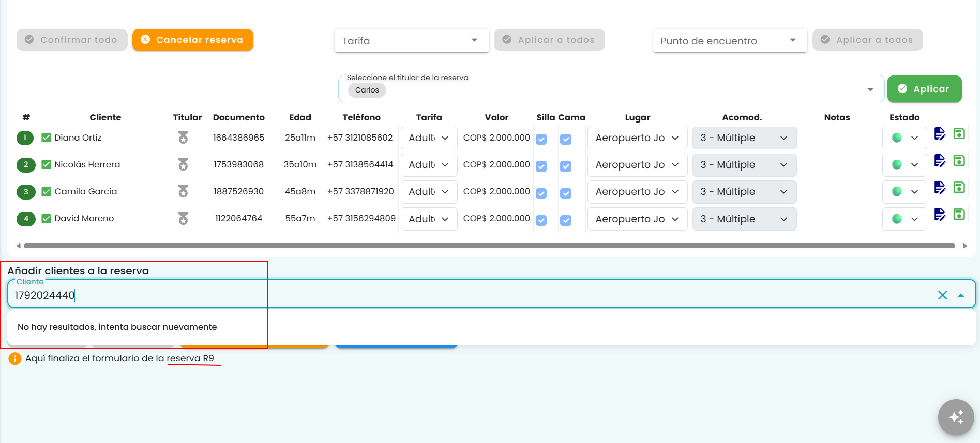Screen dimensions: 980x443
Task: Uncheck the Nicolás Herrera client checkbox
Action: point(46,164)
